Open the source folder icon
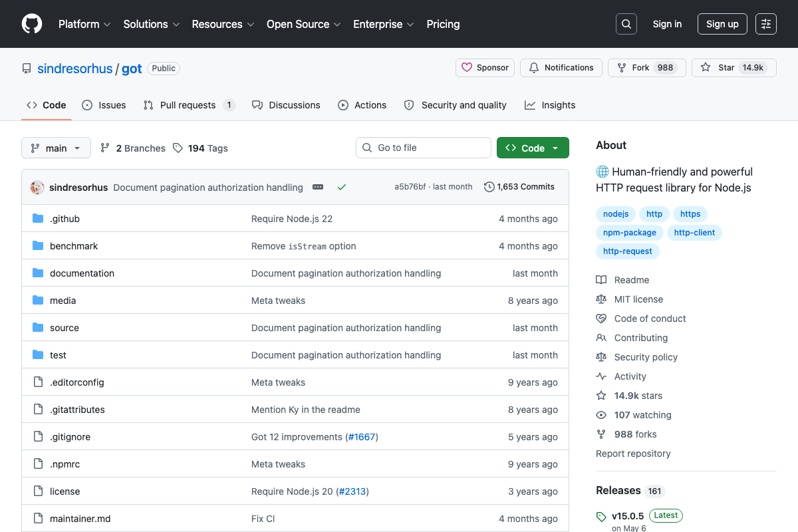This screenshot has height=532, width=798. [x=38, y=328]
